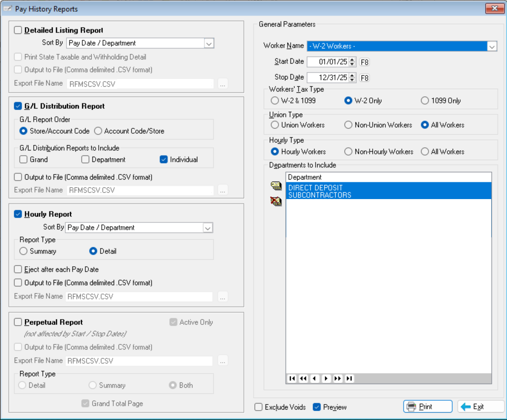Select Account Code/Store report order

98,131
